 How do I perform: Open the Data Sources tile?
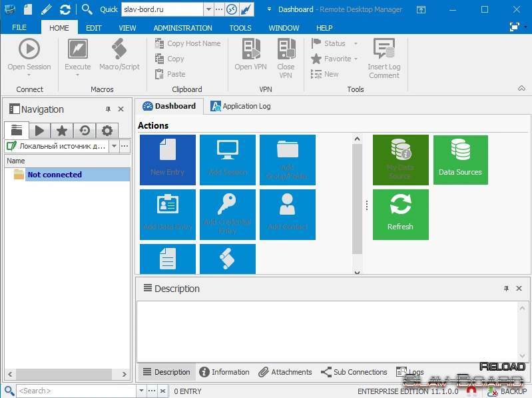[460, 160]
